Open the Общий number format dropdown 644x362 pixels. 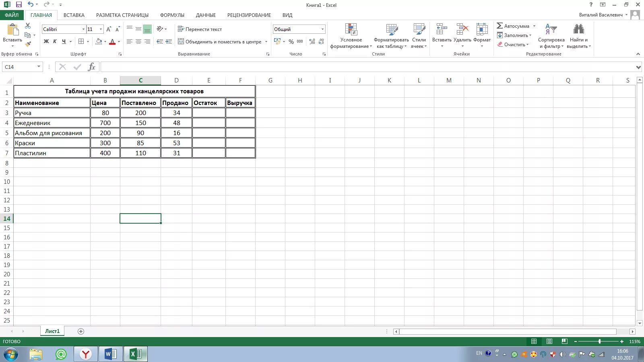point(322,29)
